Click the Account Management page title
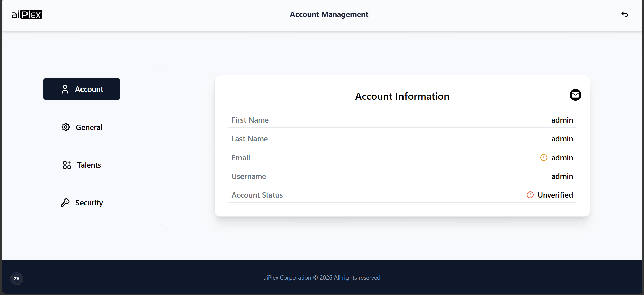Screen dimensions: 644x295 coord(329,14)
